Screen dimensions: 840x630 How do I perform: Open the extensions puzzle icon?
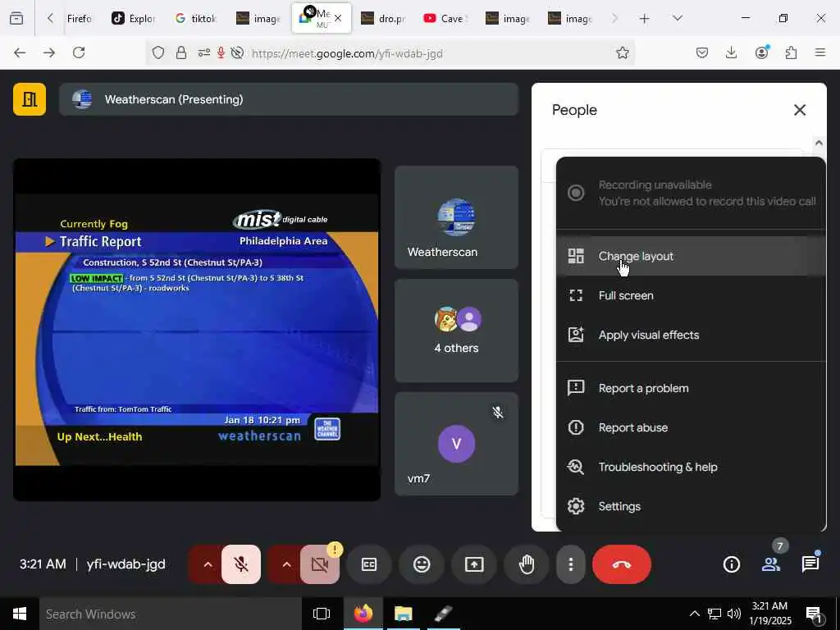click(x=791, y=52)
